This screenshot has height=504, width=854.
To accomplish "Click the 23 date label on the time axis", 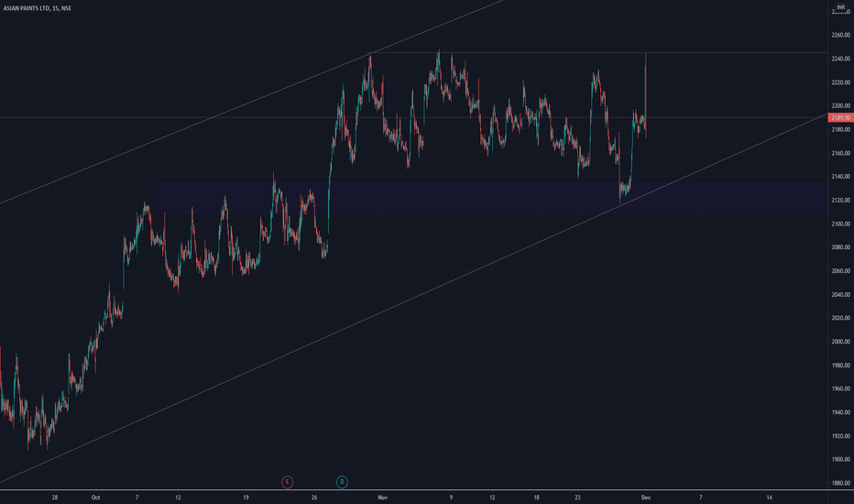I will [x=577, y=498].
